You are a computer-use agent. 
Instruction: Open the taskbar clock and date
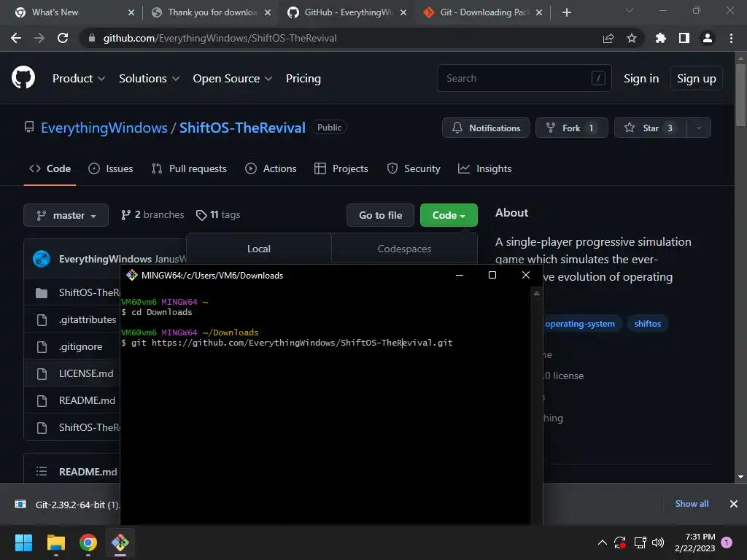695,542
